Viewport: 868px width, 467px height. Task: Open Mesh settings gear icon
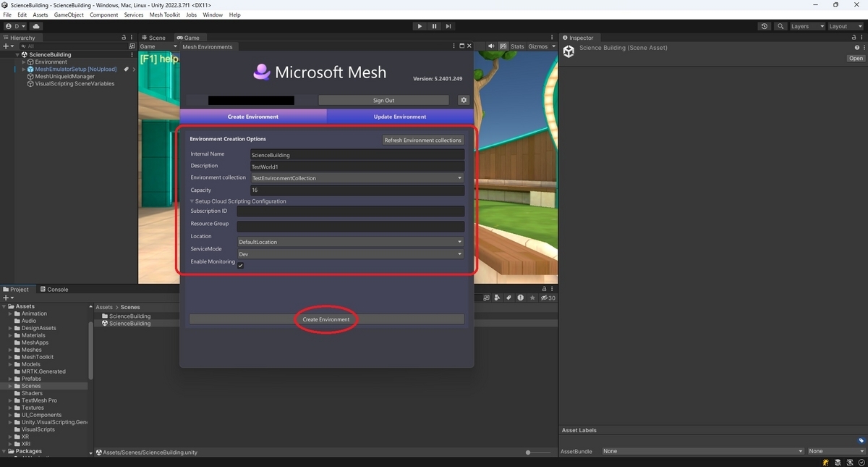coord(464,101)
